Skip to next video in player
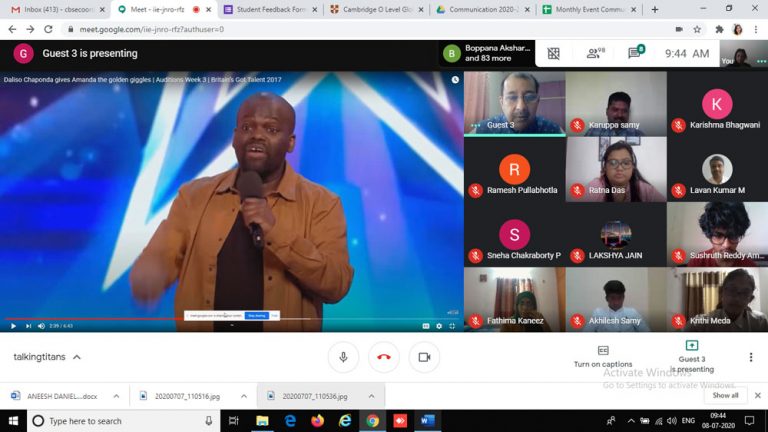Viewport: 768px width, 432px height. coord(28,326)
